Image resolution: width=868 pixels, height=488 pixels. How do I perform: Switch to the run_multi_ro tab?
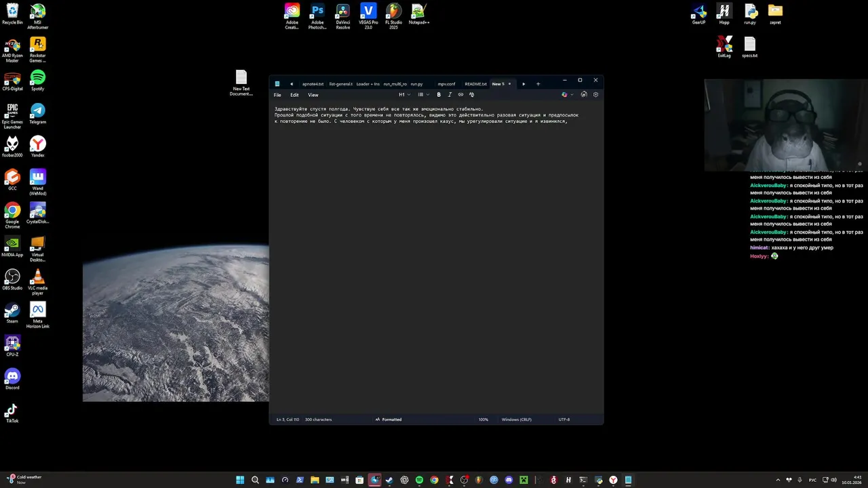395,84
